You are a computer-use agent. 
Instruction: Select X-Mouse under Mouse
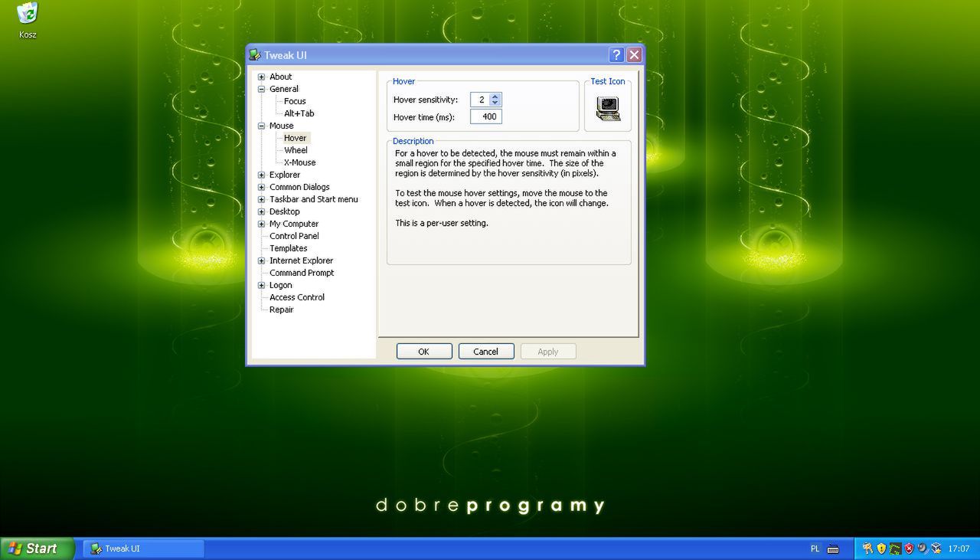[300, 162]
